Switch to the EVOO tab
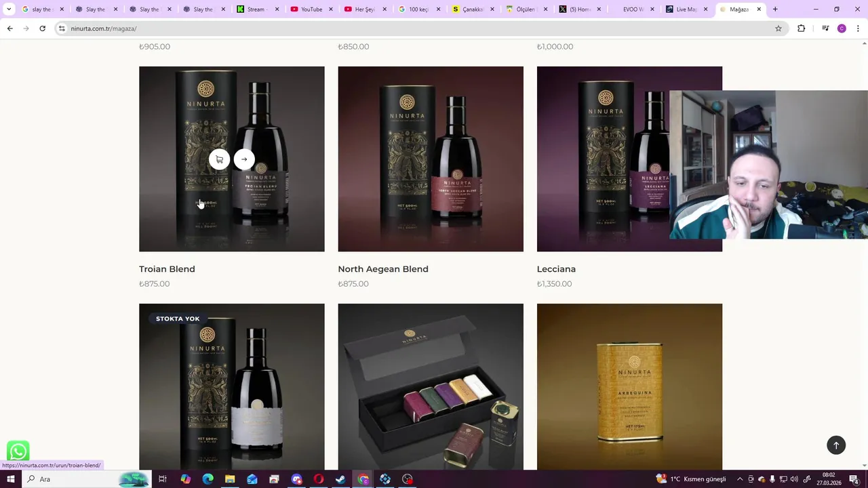 633,9
